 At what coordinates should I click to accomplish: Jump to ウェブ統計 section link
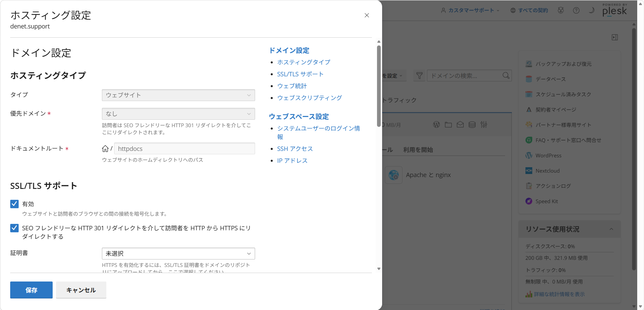tap(292, 86)
